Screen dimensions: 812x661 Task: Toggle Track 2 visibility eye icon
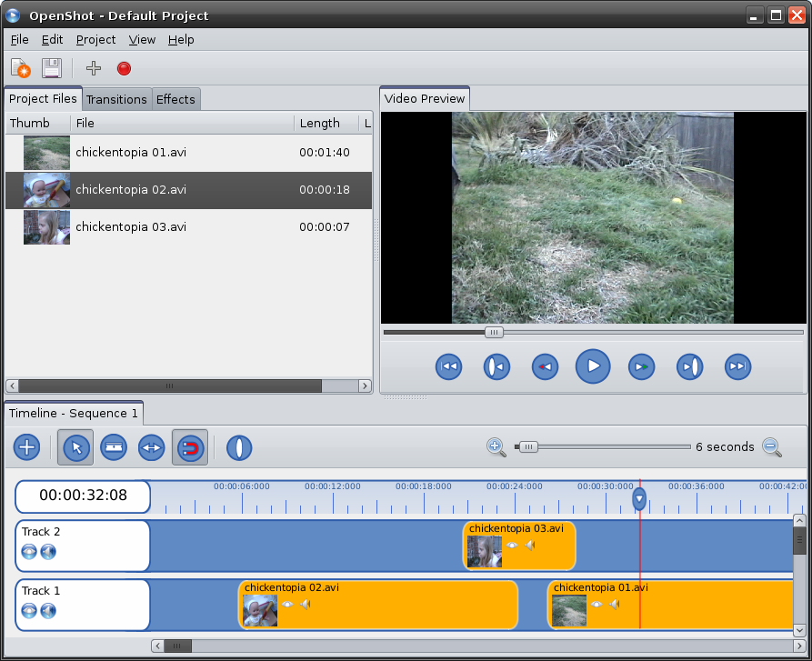click(x=29, y=551)
